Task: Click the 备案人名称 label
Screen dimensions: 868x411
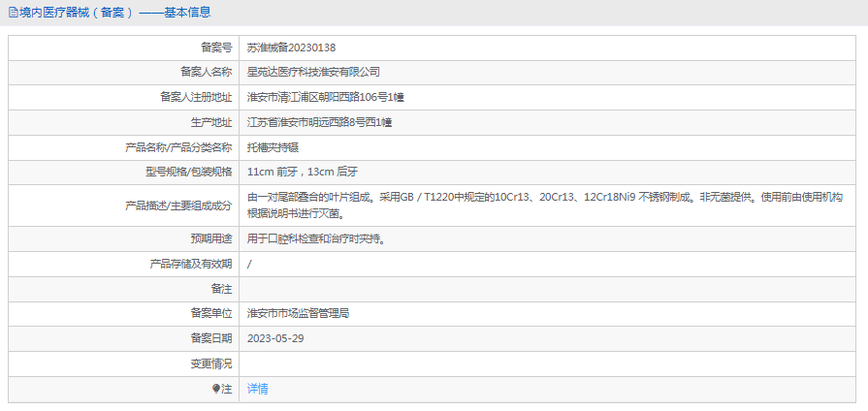Action: [x=207, y=72]
